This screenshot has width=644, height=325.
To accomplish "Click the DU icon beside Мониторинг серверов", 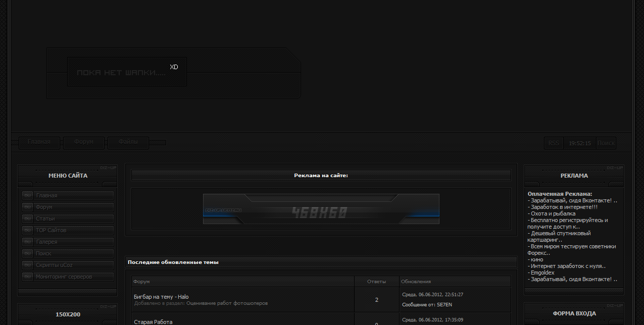I will tap(27, 277).
